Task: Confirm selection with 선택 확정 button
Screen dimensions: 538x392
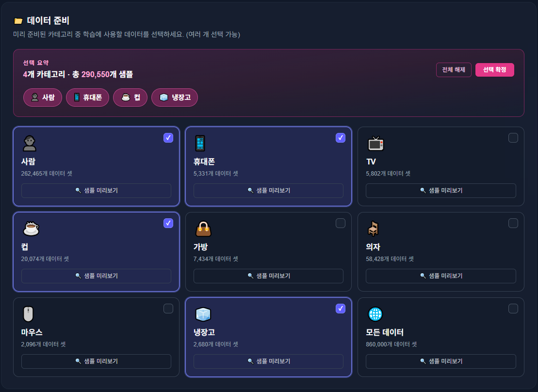Action: [494, 70]
